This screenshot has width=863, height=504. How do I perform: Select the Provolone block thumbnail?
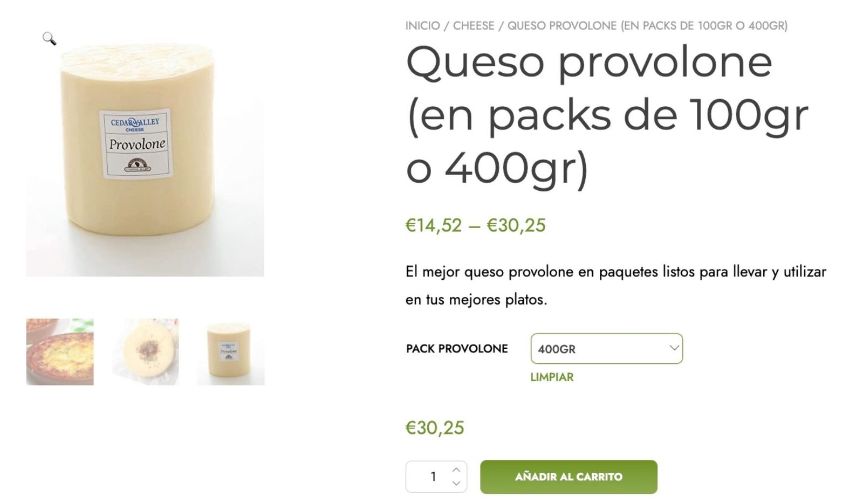[x=231, y=352]
